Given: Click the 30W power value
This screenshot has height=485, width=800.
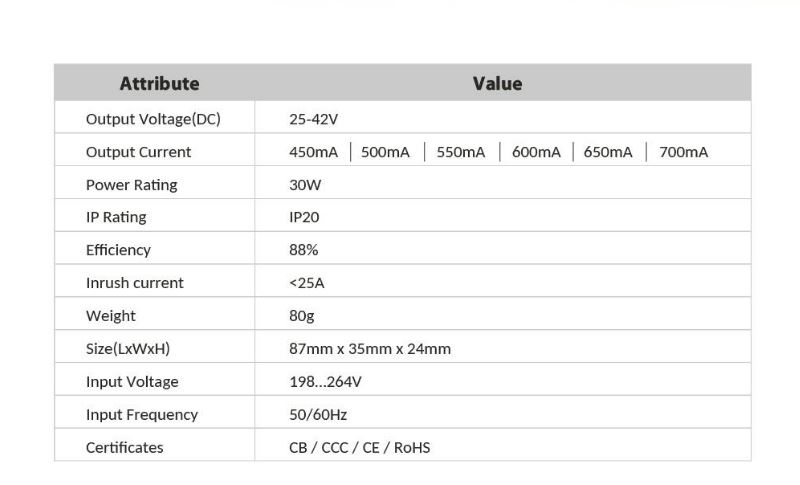Looking at the screenshot, I should (x=305, y=185).
